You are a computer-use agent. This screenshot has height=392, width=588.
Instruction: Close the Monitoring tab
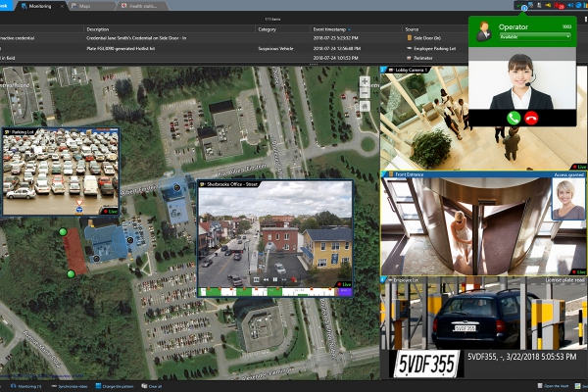click(62, 7)
